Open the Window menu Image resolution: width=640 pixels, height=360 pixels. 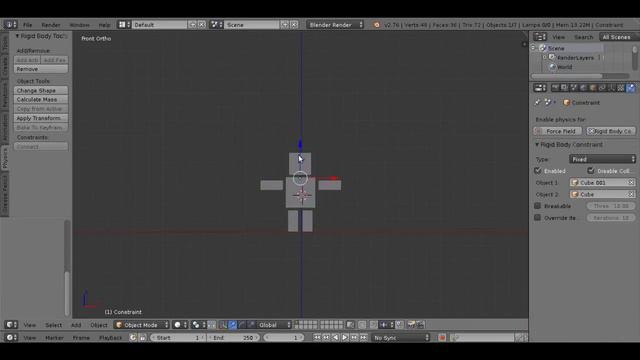point(79,25)
